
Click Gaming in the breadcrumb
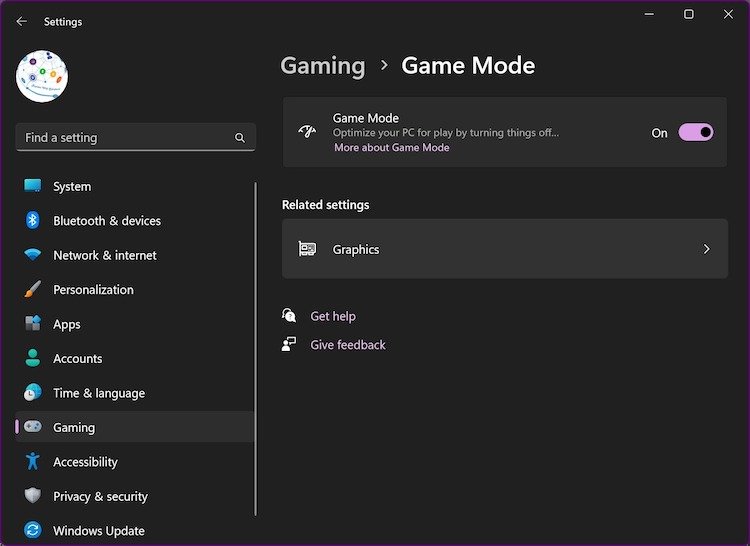[x=323, y=66]
